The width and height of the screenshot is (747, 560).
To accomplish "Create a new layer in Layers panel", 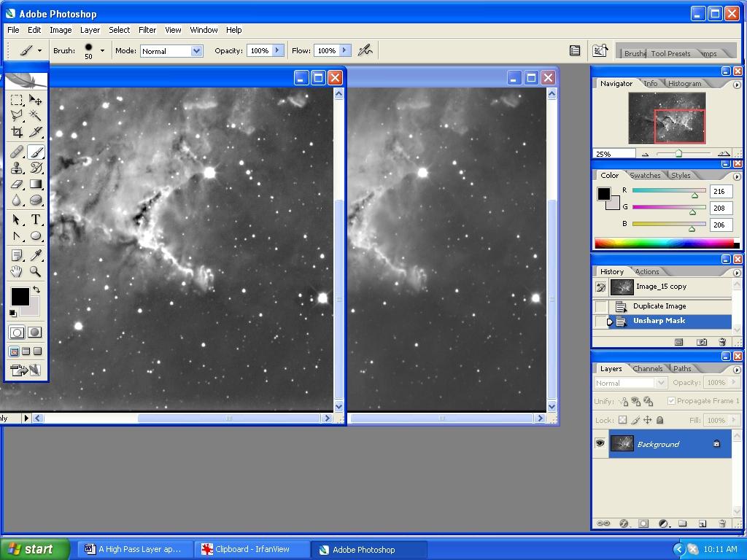I will pos(702,524).
